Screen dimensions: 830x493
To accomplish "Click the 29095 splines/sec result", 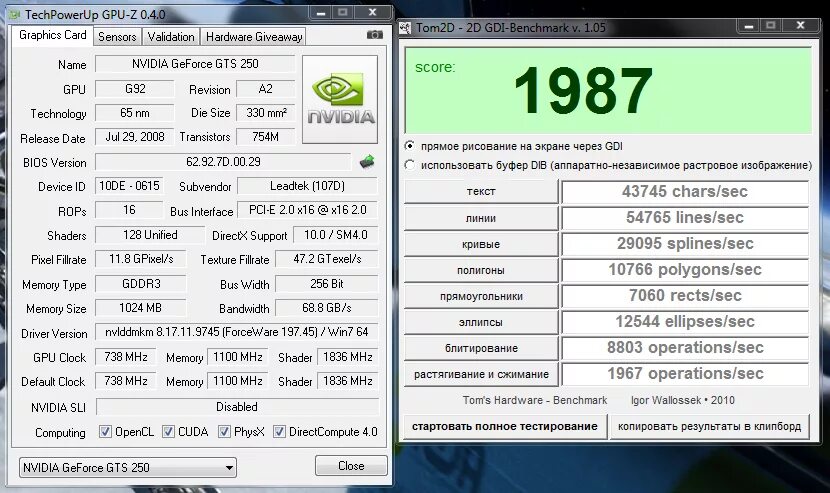I will (685, 244).
